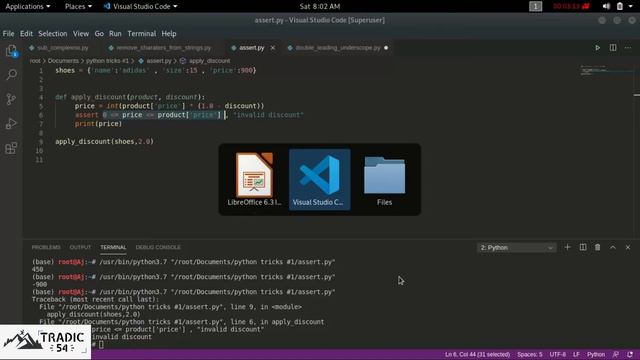This screenshot has width=640, height=360.
Task: Select LibreOffice in the app switcher
Action: coord(254,180)
